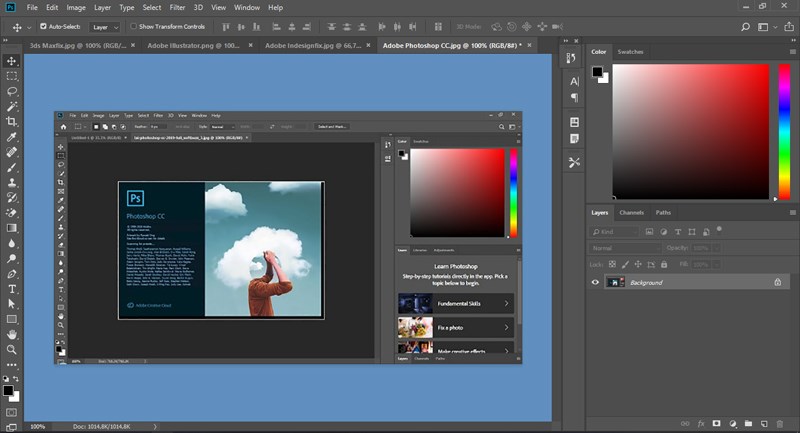
Task: Activate the Hand tool
Action: (x=12, y=335)
